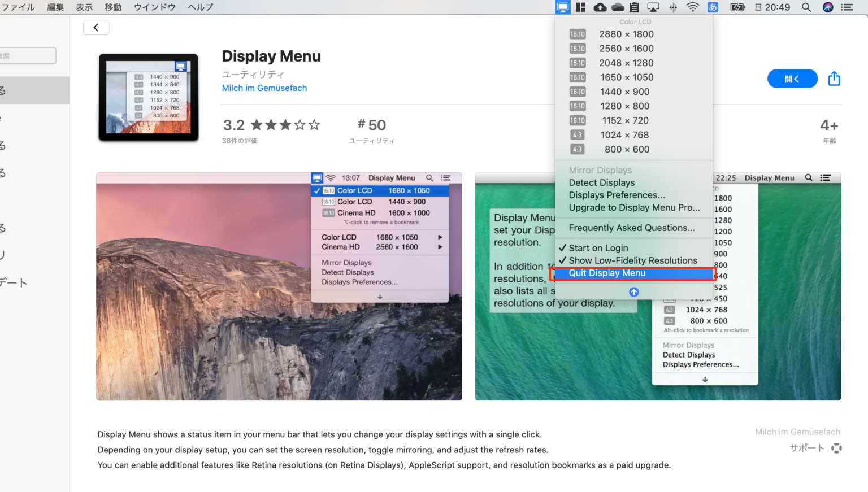Click the blue upgrade arrow in the menu
This screenshot has height=492, width=868.
coord(633,292)
